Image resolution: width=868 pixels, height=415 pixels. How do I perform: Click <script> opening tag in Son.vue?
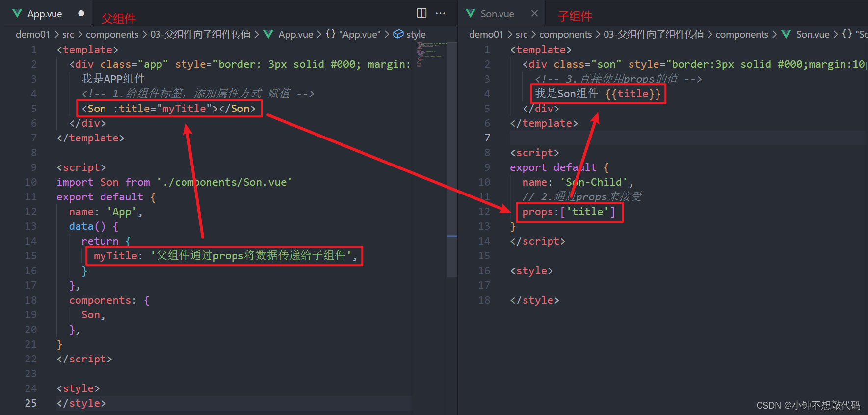pyautogui.click(x=534, y=152)
